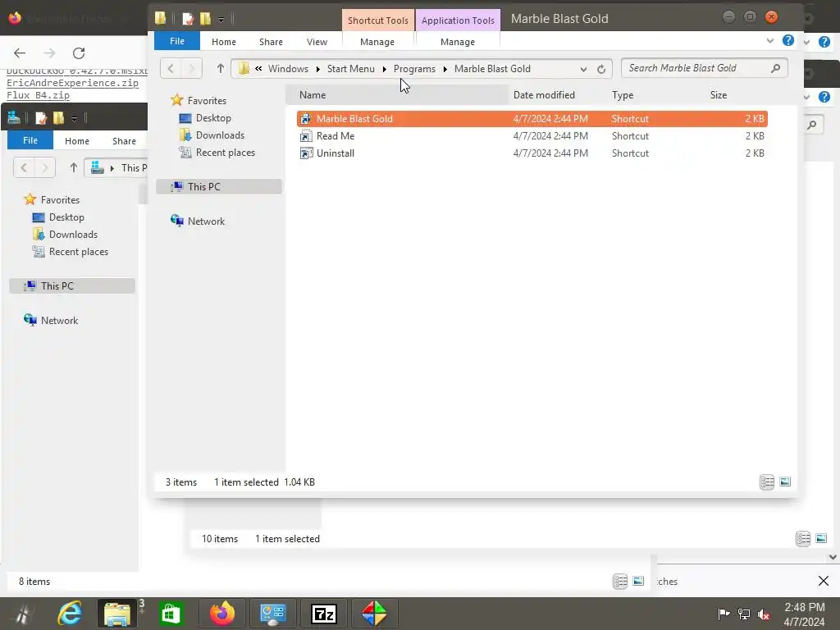Open File tab in the background This PC window

pos(30,140)
